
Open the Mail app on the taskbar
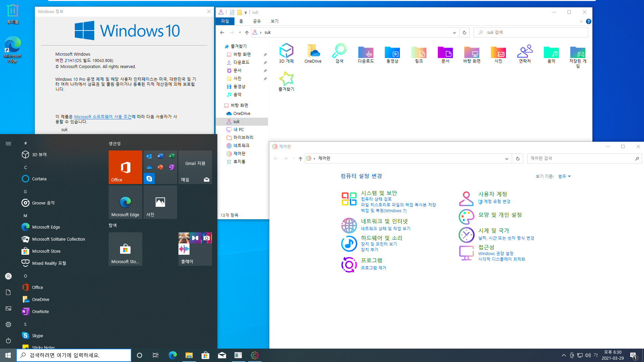click(222, 355)
